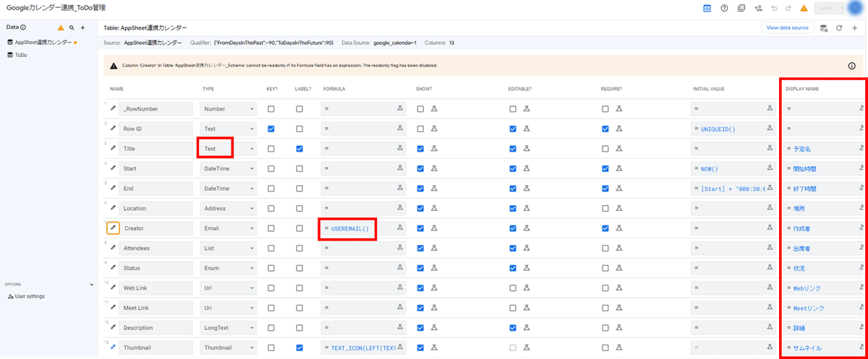Open the share app add-person icon

pyautogui.click(x=758, y=8)
